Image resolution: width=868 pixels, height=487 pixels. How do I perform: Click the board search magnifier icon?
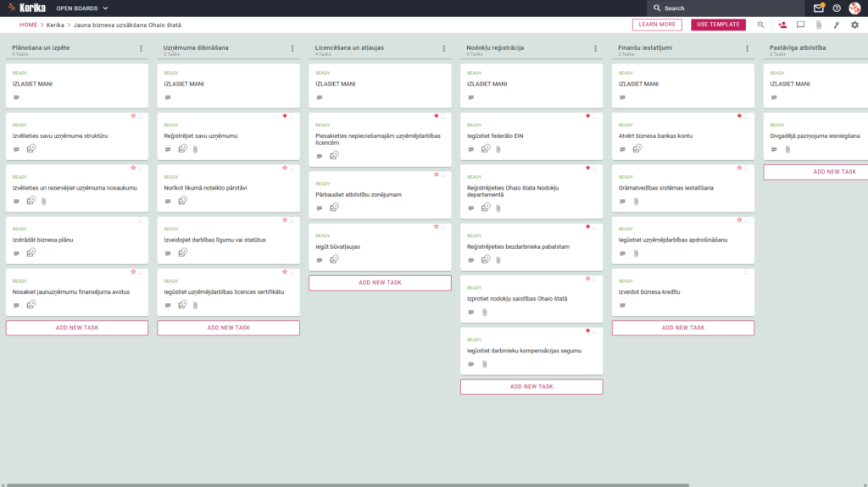[x=760, y=25]
